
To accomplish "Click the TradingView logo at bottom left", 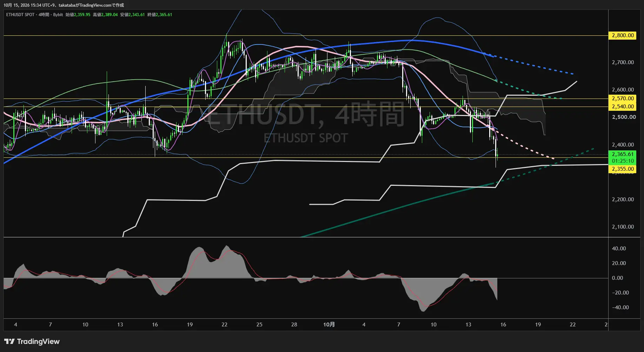I will pyautogui.click(x=32, y=341).
